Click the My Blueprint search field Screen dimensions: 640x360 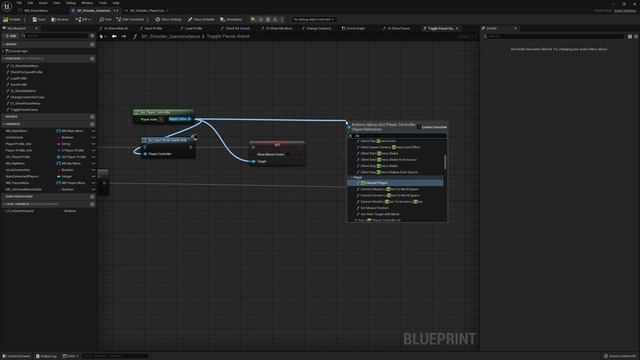tap(55, 36)
